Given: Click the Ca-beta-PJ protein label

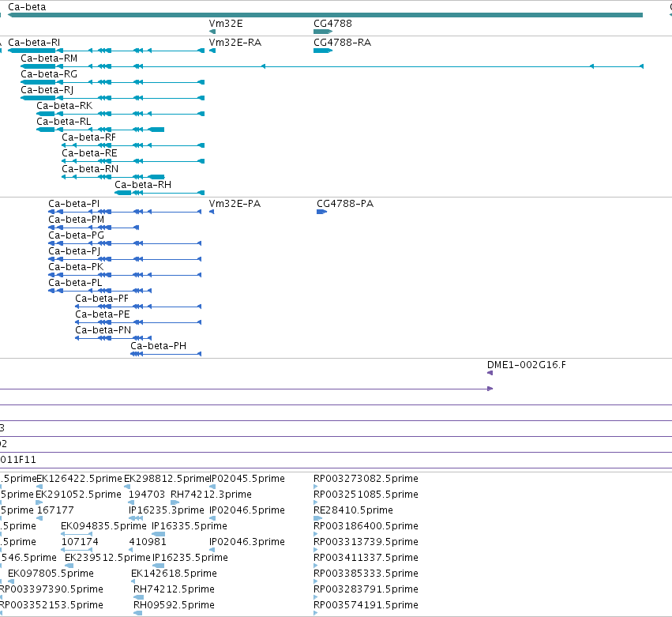Looking at the screenshot, I should point(74,251).
